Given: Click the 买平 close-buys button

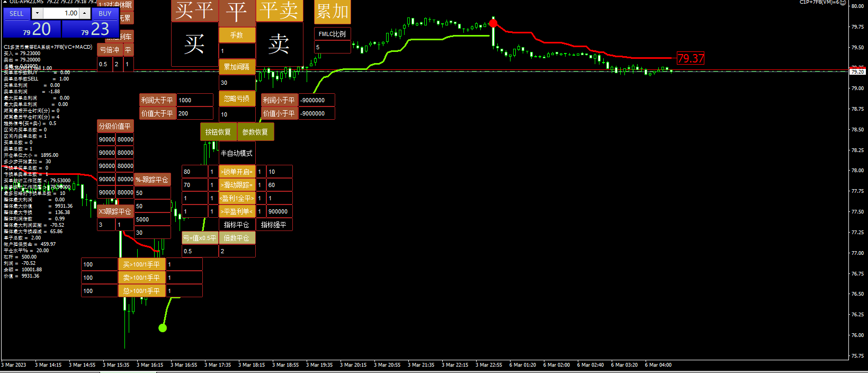Looking at the screenshot, I should click(194, 11).
